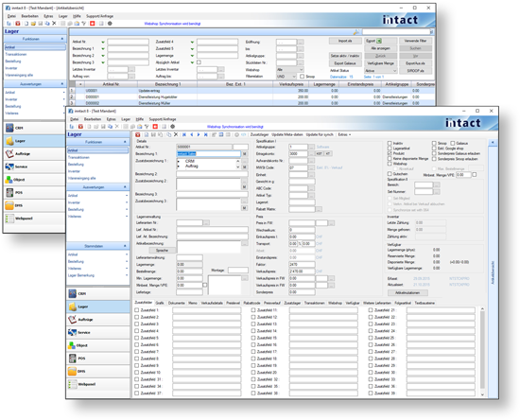Click the Alle anzeigen button

381,48
